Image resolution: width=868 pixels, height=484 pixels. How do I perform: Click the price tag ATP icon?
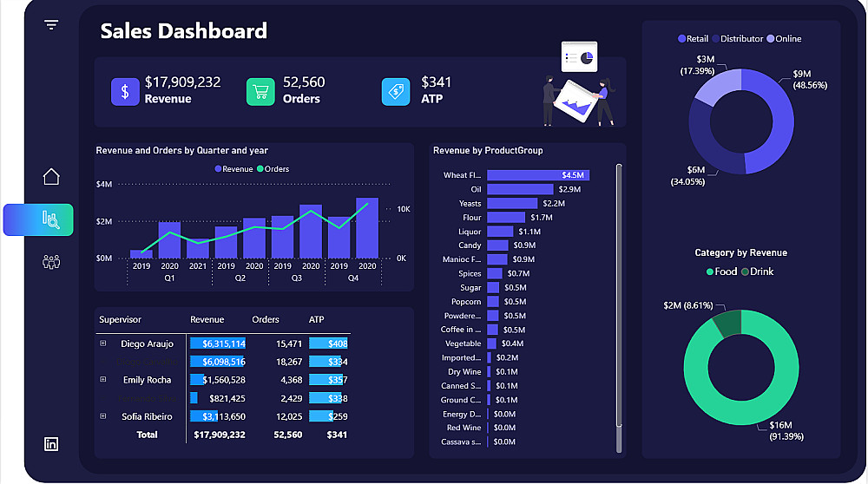pyautogui.click(x=396, y=91)
